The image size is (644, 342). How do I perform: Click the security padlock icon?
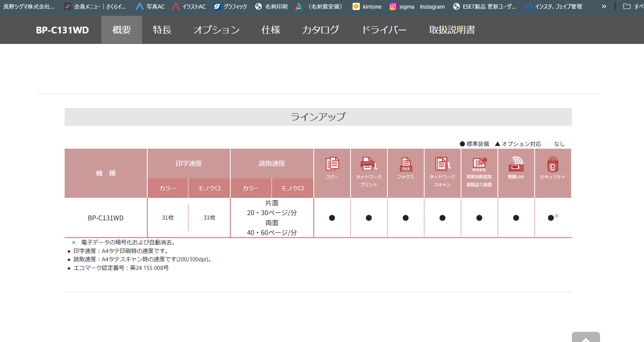552,164
